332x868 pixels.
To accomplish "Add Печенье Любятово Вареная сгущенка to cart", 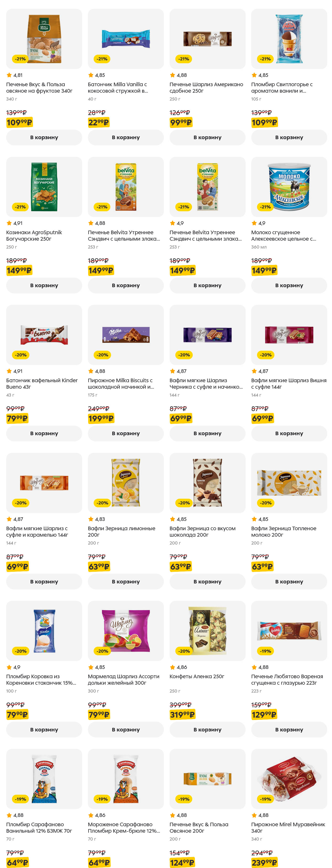I will click(289, 730).
